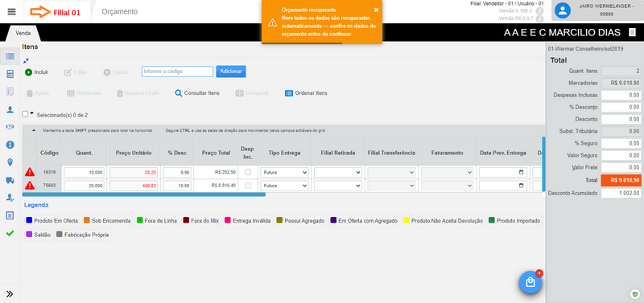Click the version info icon next to Versão 5.109.3
This screenshot has width=644, height=303.
539,11
